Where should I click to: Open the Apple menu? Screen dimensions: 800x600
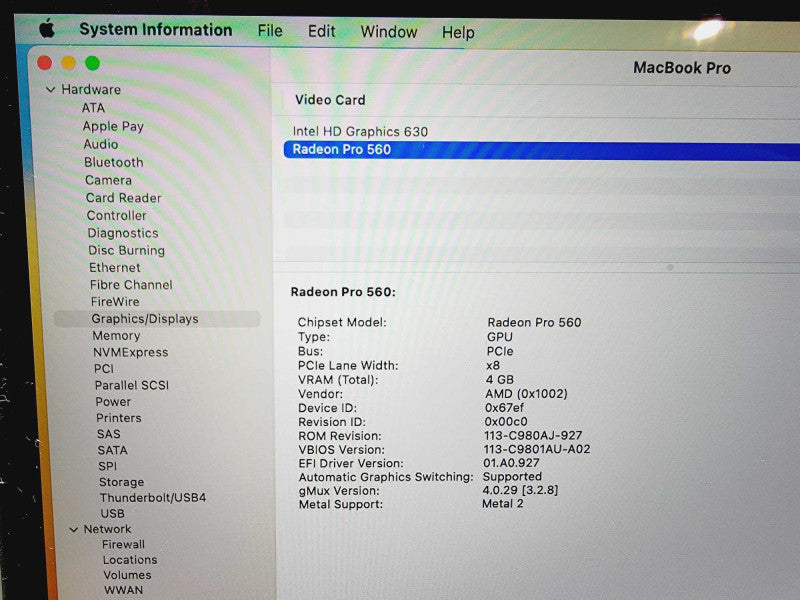47,28
